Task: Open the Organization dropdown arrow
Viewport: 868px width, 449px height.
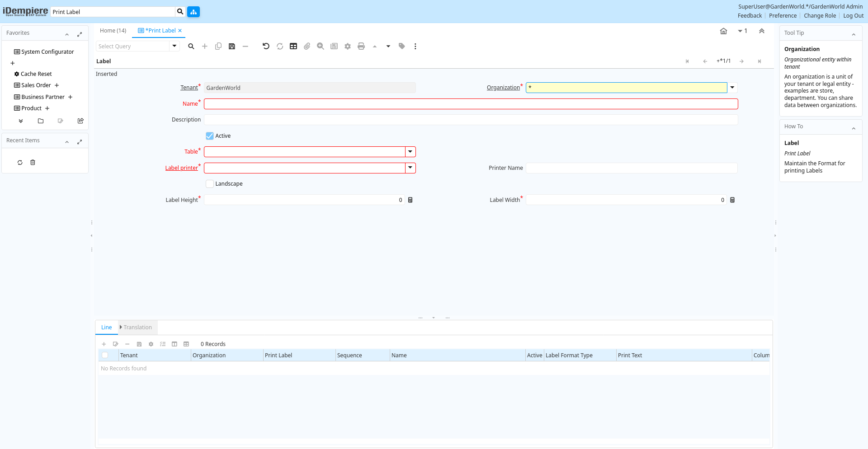Action: tap(732, 88)
